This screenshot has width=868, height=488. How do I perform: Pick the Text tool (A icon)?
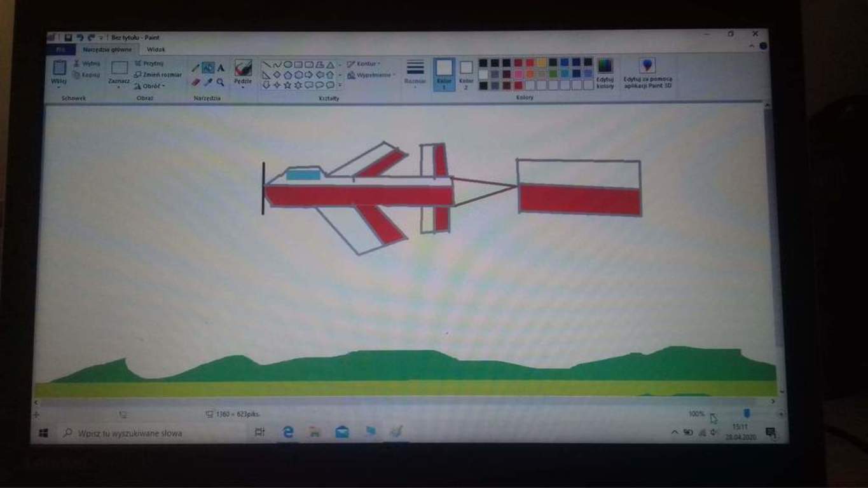coord(221,68)
